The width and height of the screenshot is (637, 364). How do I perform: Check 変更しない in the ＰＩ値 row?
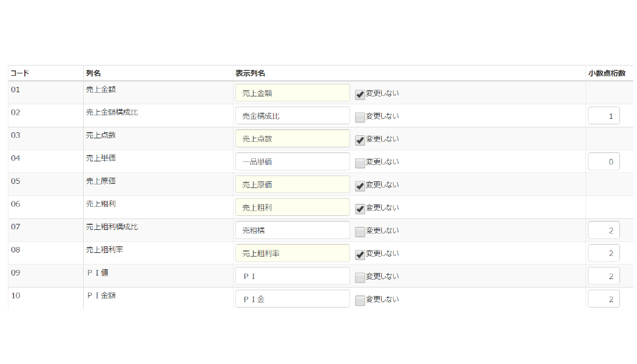coord(360,277)
